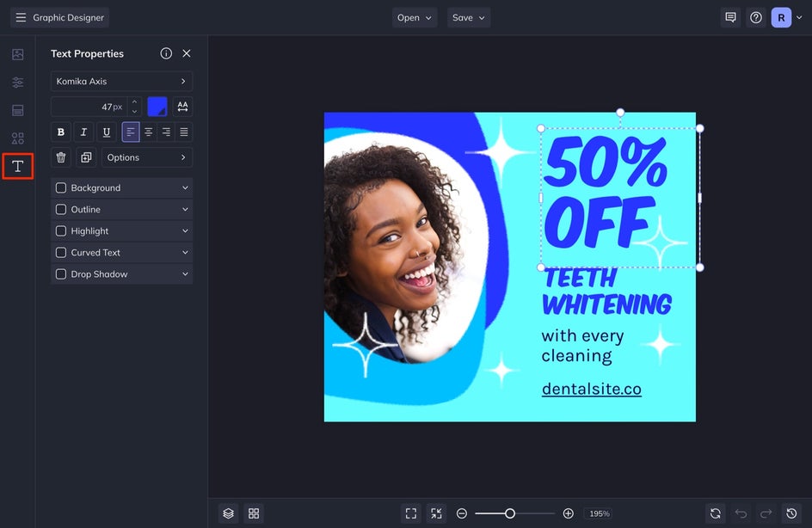Image resolution: width=812 pixels, height=528 pixels.
Task: Open the Save dropdown menu
Action: [x=469, y=17]
